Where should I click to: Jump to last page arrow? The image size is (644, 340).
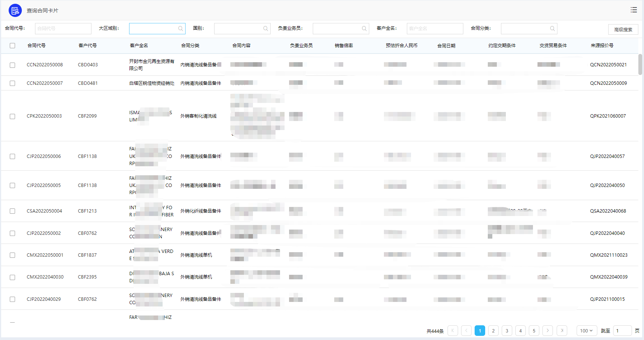(x=562, y=331)
